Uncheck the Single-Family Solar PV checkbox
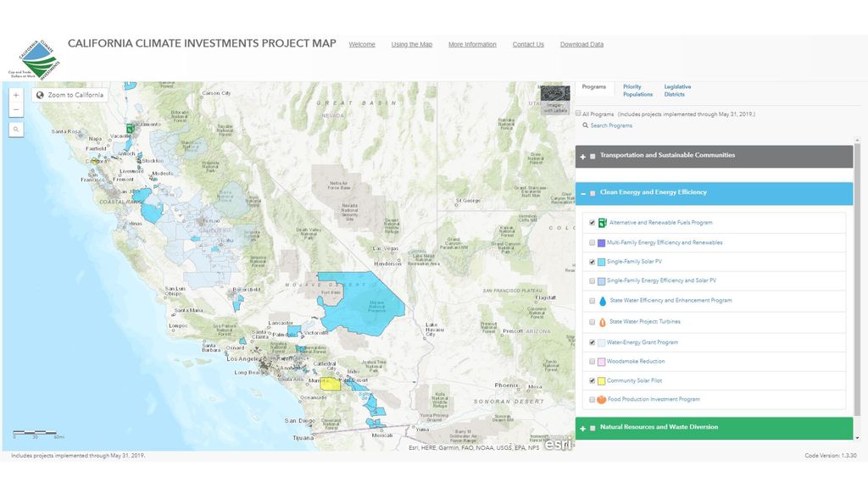Screen dimensions: 868x488 (592, 263)
